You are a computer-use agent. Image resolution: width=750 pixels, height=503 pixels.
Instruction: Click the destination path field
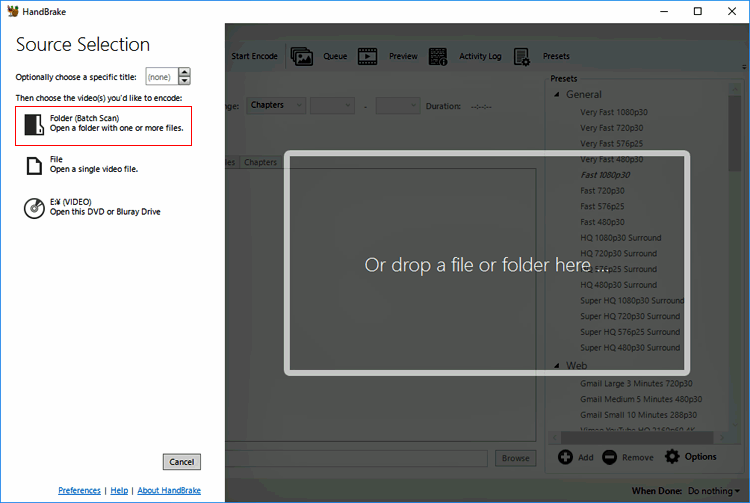tap(356, 458)
